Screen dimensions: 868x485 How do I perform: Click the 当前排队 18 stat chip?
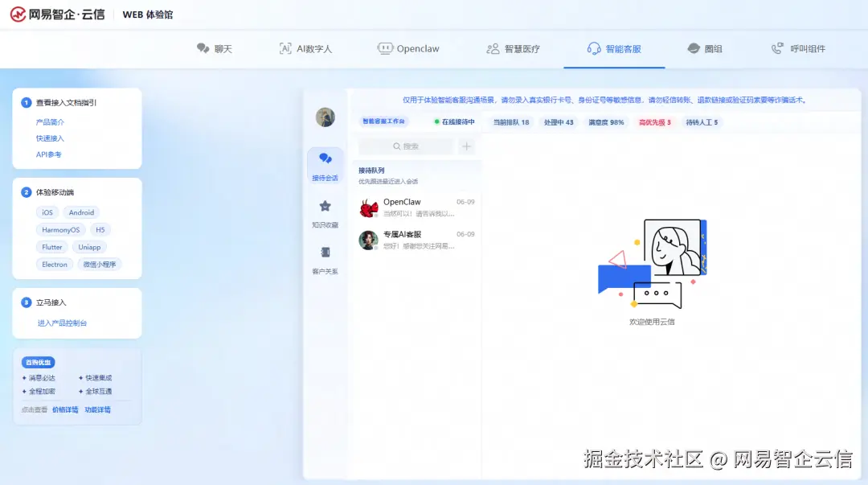coord(511,122)
